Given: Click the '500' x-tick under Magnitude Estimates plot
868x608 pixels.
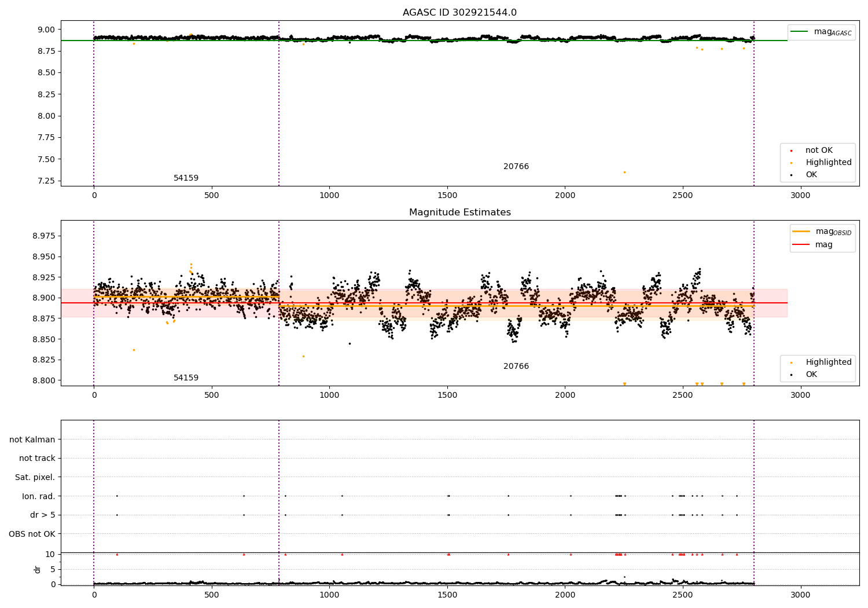Looking at the screenshot, I should 212,395.
